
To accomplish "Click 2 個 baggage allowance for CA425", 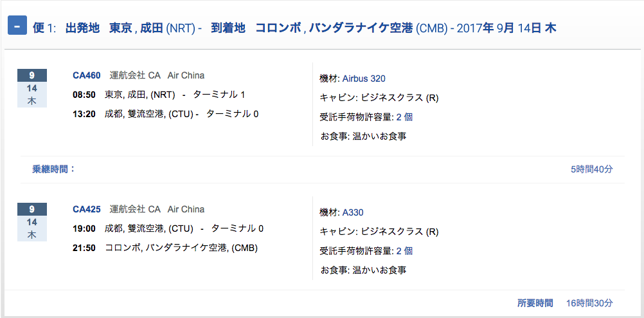I will point(404,250).
